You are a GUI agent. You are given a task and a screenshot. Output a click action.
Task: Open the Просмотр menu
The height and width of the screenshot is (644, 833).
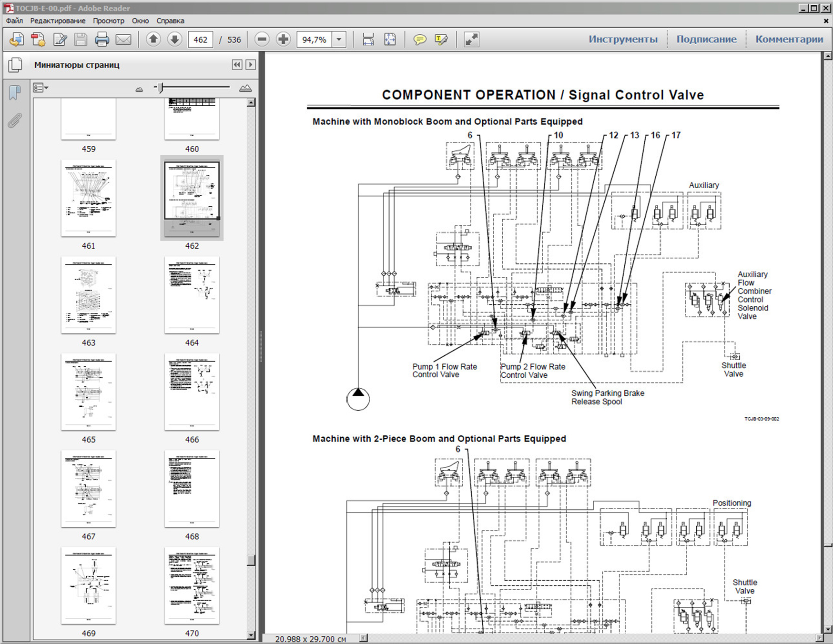[108, 21]
